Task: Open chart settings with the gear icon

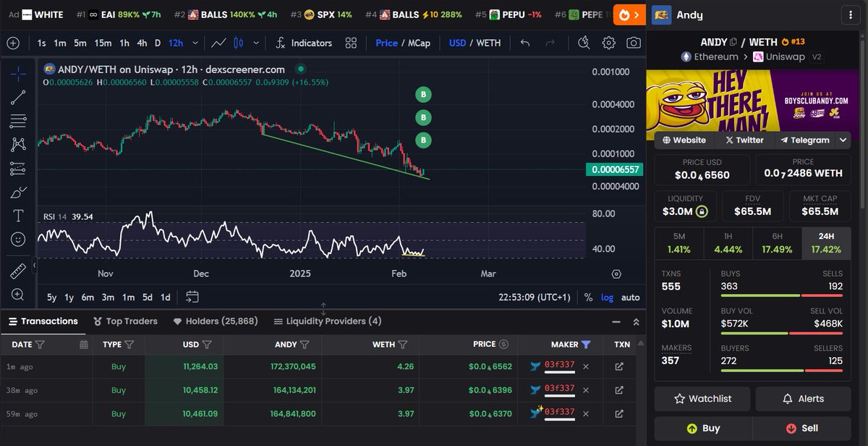Action: click(609, 43)
